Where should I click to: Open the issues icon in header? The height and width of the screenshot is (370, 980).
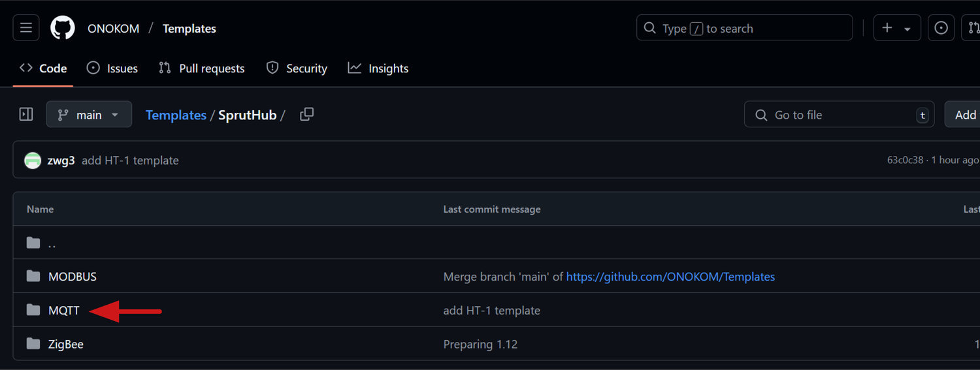[x=941, y=28]
